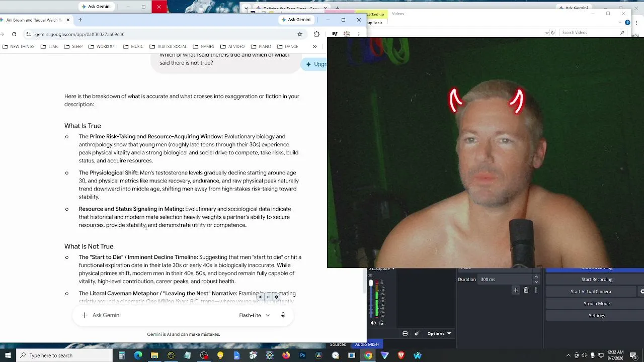The image size is (644, 362).
Task: Open the GAMES bookmark folder
Action: click(203, 47)
